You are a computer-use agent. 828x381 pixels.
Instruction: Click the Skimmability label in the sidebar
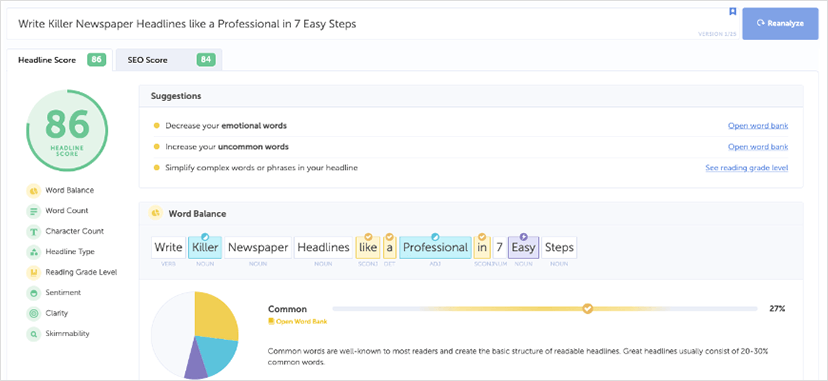click(x=67, y=334)
